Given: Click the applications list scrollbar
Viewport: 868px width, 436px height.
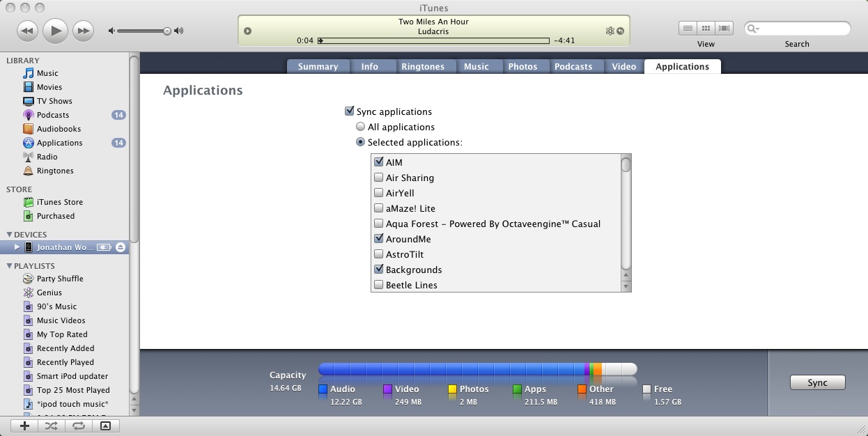Looking at the screenshot, I should pos(626,223).
